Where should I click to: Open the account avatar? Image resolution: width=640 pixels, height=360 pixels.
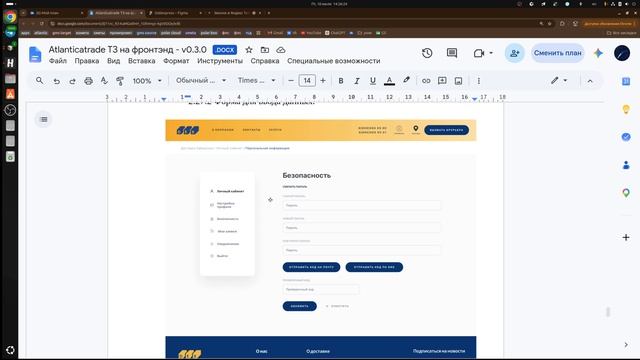tap(622, 53)
